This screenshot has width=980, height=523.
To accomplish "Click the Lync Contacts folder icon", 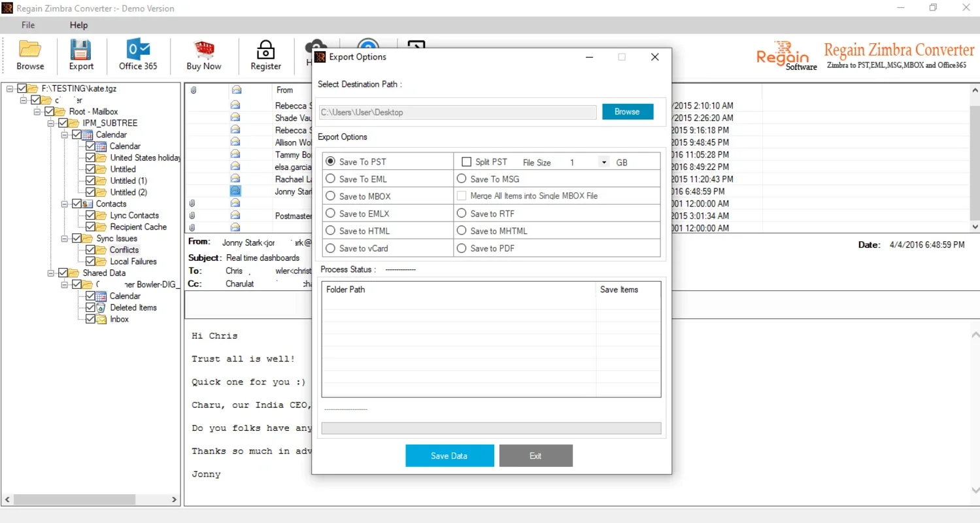I will point(101,216).
